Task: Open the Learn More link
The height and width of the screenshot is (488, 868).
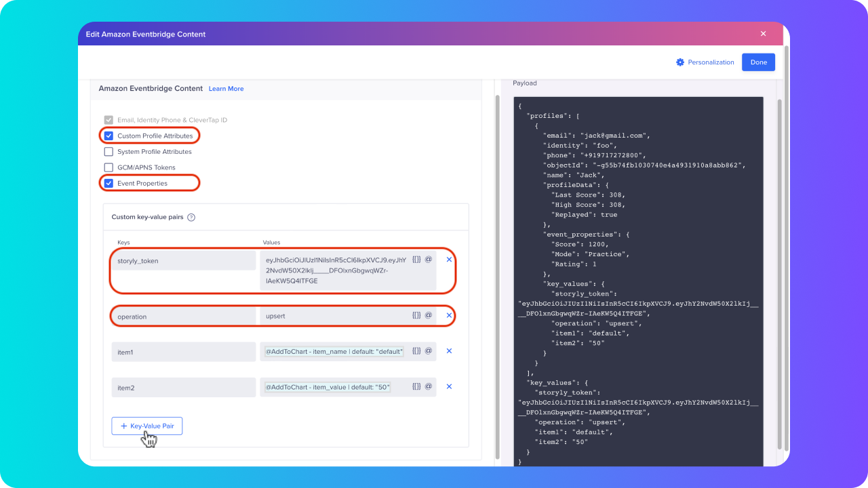Action: pos(226,89)
